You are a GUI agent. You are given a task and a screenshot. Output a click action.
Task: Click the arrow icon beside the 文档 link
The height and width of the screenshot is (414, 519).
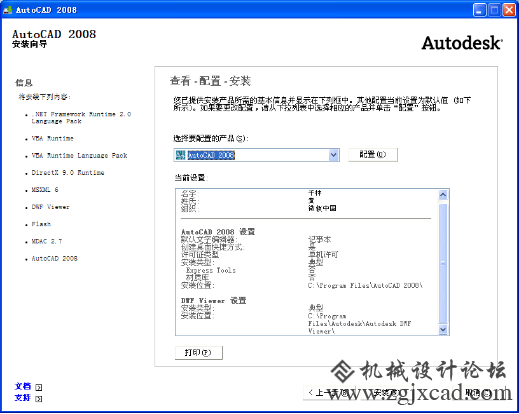(39, 387)
